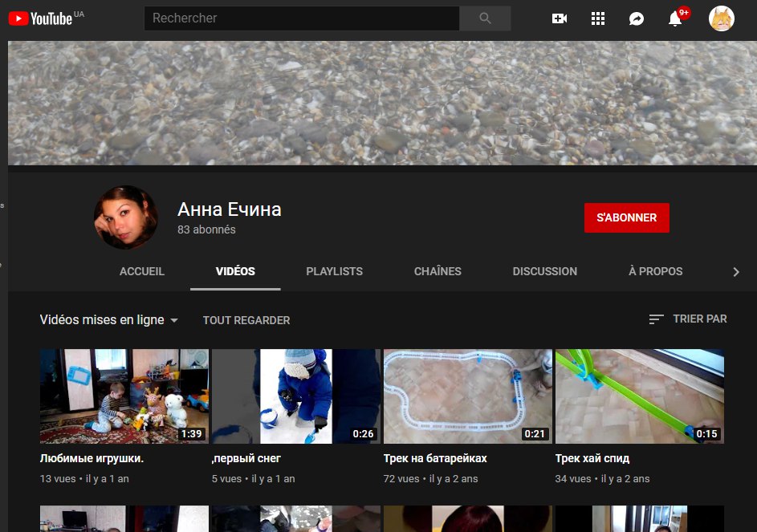757x532 pixels.
Task: Play the первый снег video thumbnail
Action: click(x=296, y=396)
